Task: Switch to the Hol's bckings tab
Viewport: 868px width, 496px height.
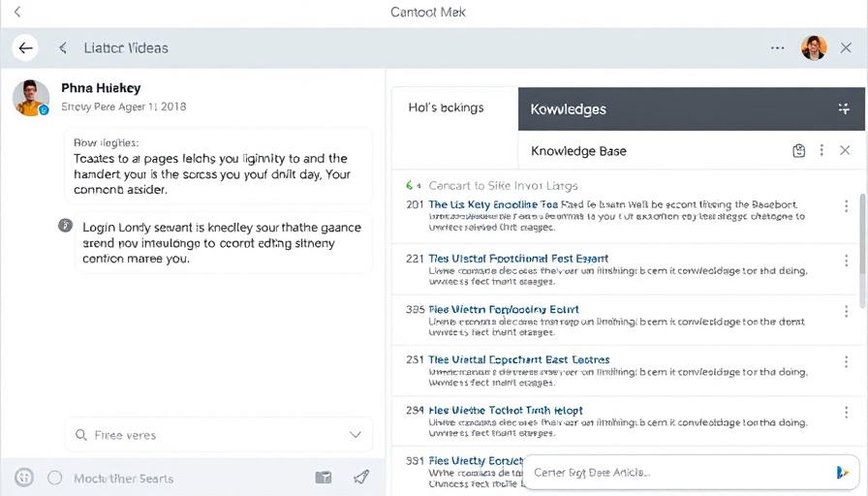Action: 447,108
